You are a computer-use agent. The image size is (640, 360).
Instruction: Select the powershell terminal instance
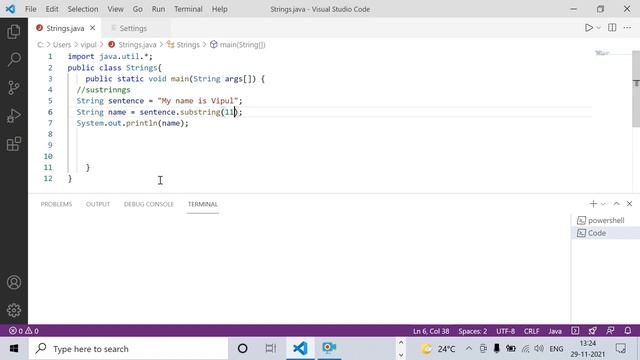pyautogui.click(x=606, y=220)
